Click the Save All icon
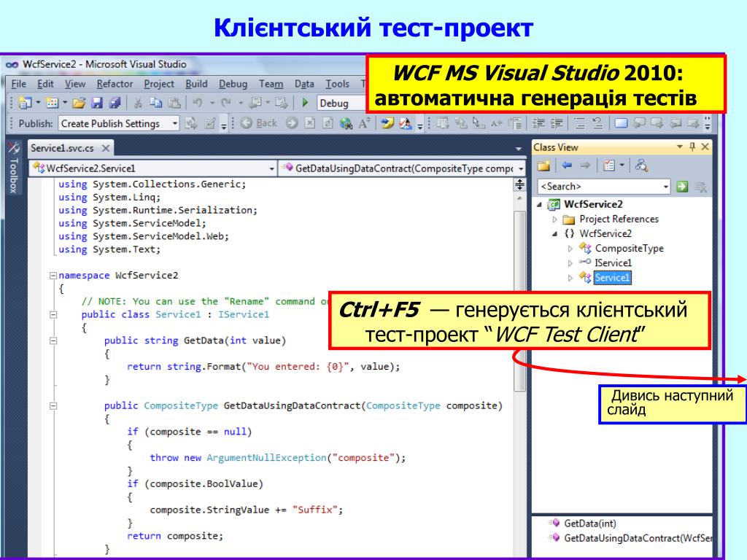Viewport: 747px width, 560px height. [115, 103]
